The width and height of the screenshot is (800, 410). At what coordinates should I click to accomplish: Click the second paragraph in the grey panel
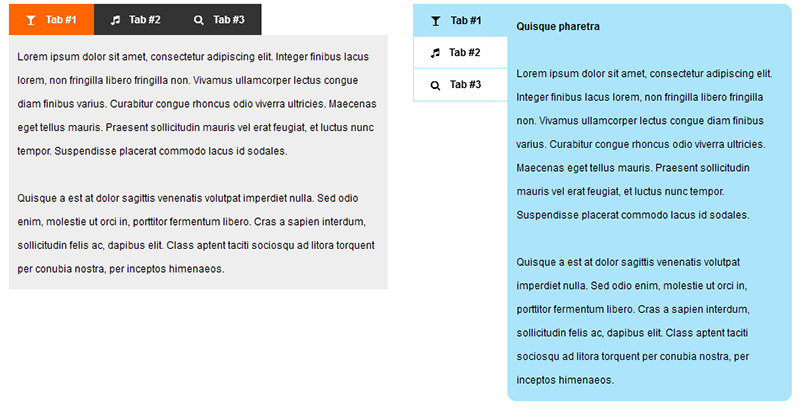(x=196, y=234)
